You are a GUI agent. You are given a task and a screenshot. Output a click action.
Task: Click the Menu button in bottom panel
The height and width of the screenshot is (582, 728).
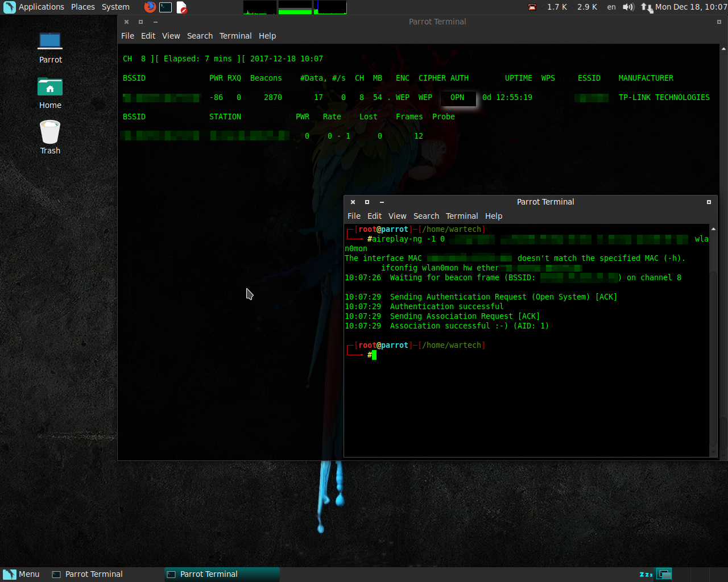click(22, 574)
